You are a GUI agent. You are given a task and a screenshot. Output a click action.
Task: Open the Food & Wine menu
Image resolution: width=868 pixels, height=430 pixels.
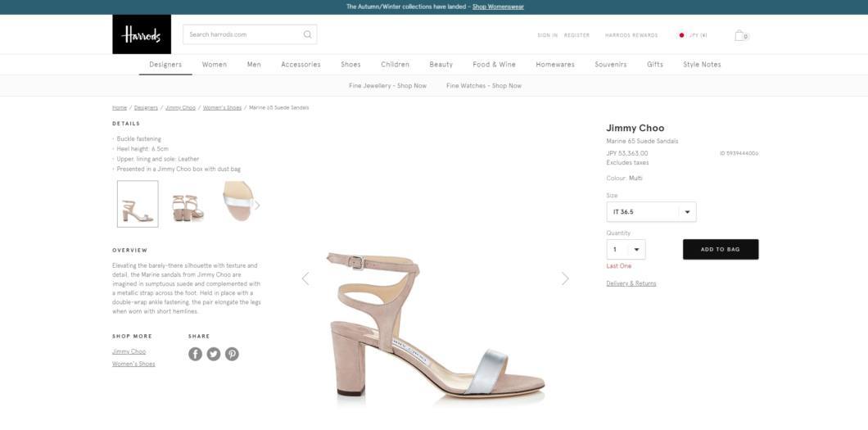click(494, 64)
